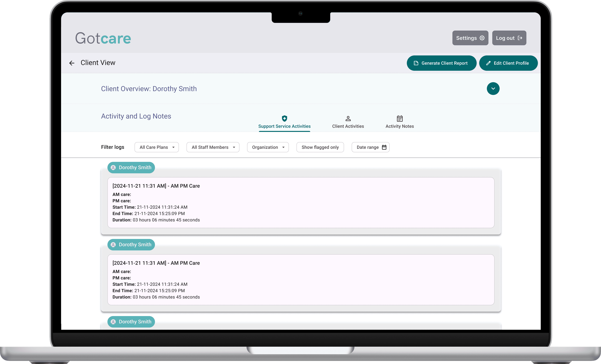Click the back arrow beside Client View

pos(72,63)
